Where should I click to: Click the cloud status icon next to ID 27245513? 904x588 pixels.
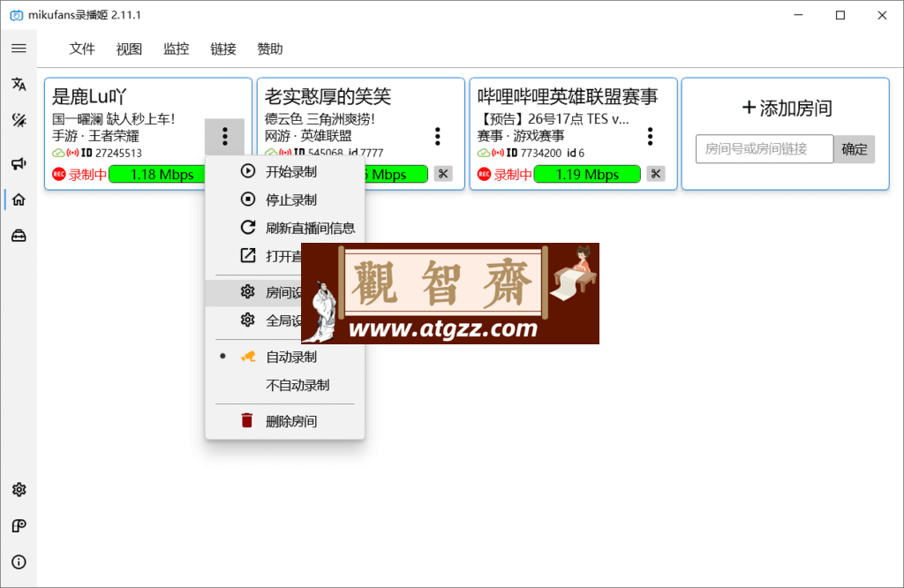coord(58,153)
